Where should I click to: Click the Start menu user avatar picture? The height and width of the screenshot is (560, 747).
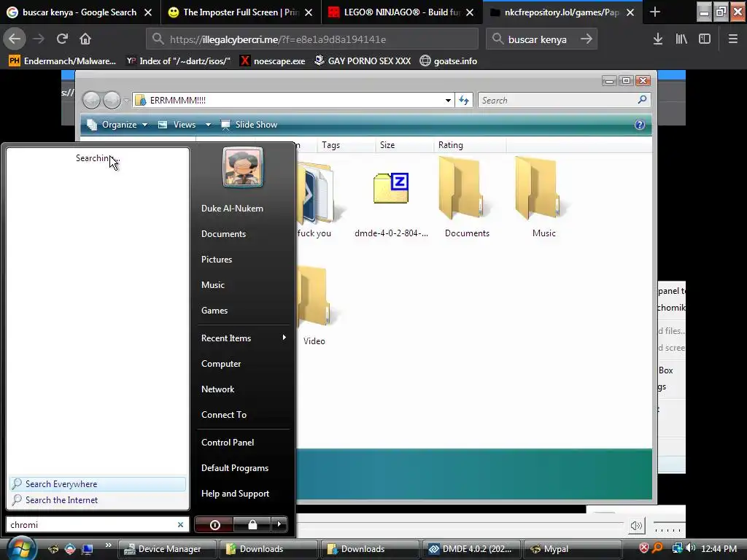click(x=243, y=167)
